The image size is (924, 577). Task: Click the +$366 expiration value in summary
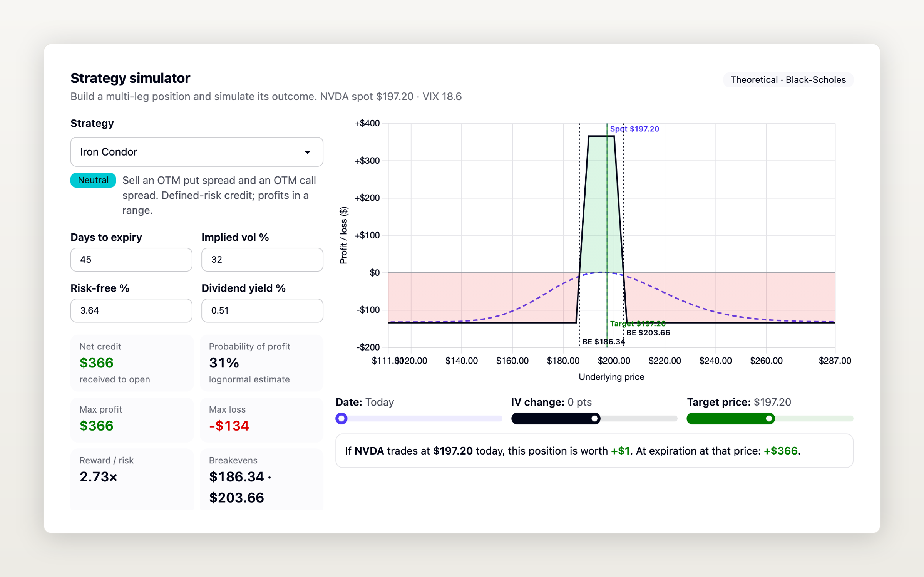coord(780,451)
